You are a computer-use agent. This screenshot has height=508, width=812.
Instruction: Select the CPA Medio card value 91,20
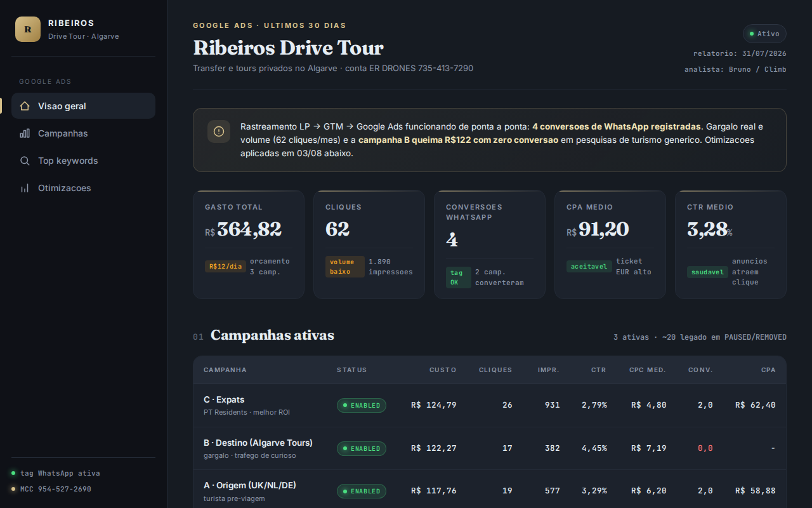click(603, 229)
